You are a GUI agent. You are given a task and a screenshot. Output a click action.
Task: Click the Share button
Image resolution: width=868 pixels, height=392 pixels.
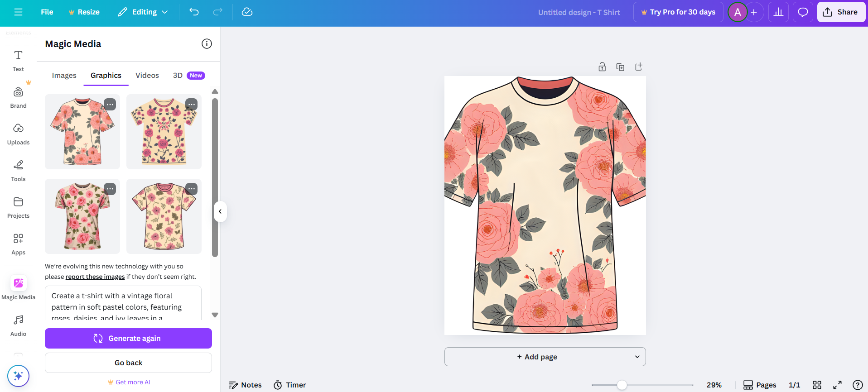pyautogui.click(x=841, y=12)
